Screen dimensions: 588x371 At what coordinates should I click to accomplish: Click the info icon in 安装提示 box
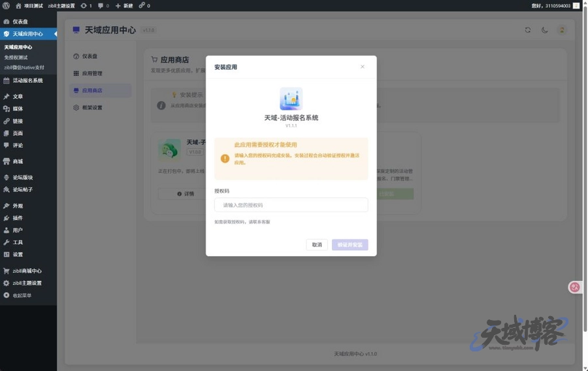click(x=161, y=106)
